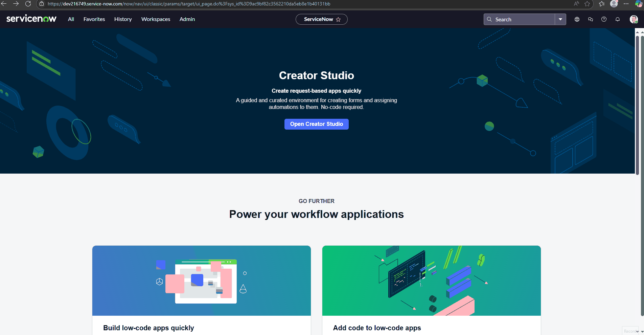Bookmark page with browser star icon
Image resolution: width=644 pixels, height=335 pixels.
click(x=587, y=4)
